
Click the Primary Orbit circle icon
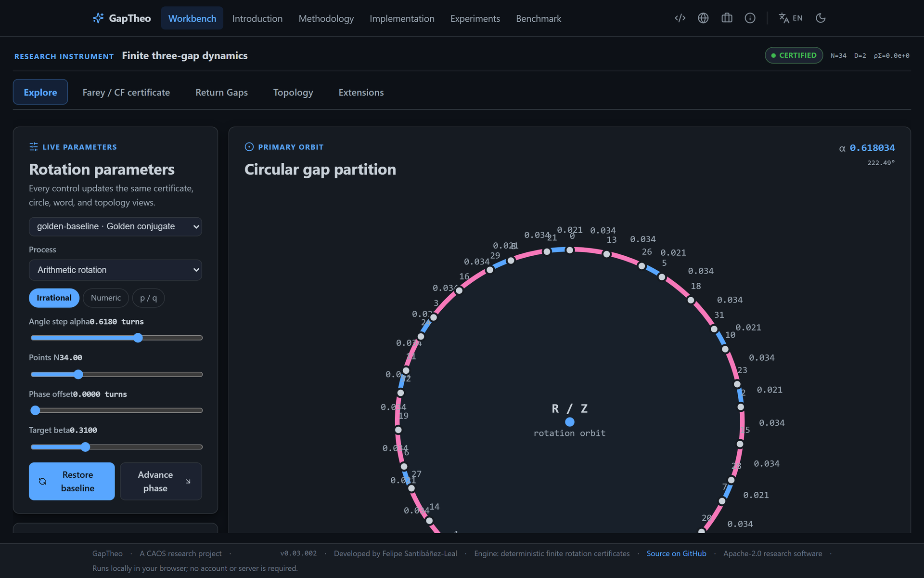249,147
